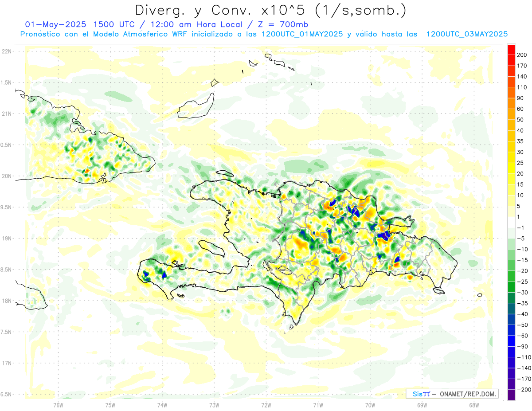Click the '90' value on the colorbar

(x=520, y=98)
